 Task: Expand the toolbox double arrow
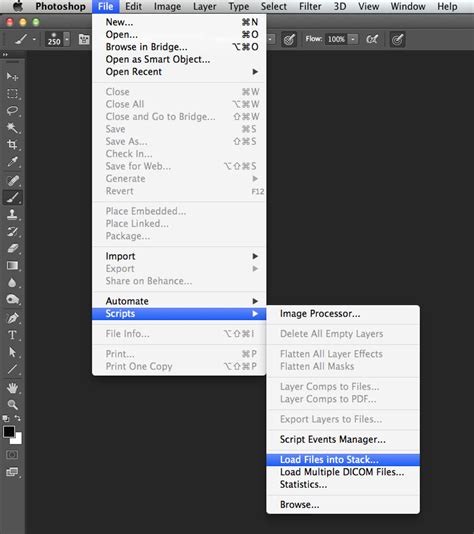coord(5,54)
